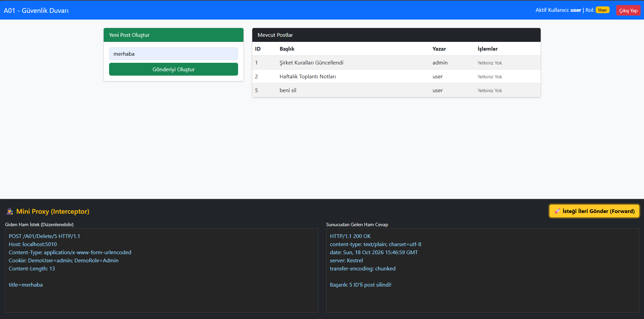Click the post title input containing merhaba
This screenshot has height=319, width=644.
coord(174,54)
